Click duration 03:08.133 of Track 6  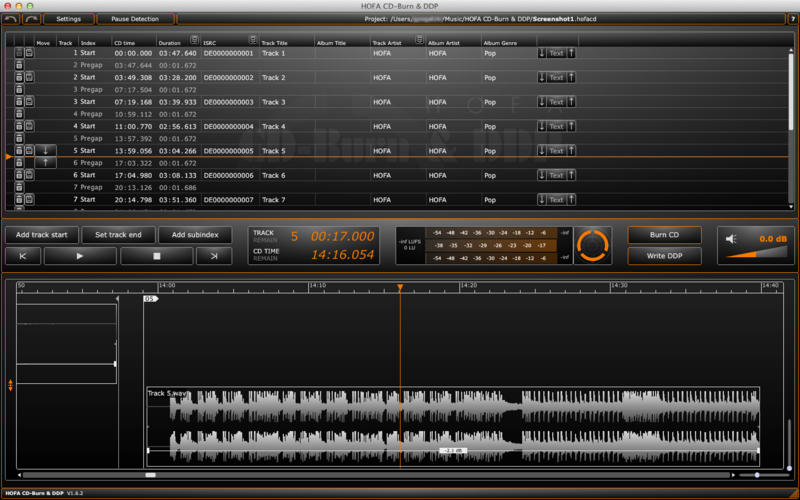[178, 176]
